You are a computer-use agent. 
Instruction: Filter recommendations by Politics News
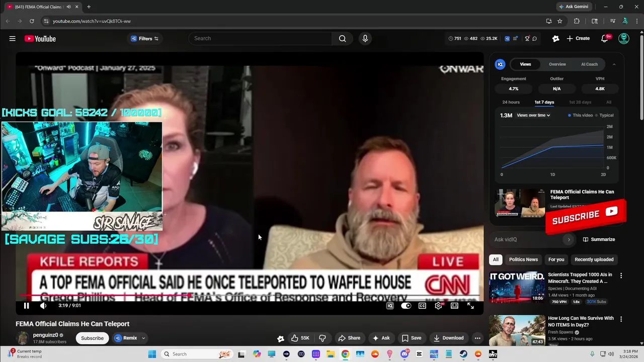click(523, 259)
